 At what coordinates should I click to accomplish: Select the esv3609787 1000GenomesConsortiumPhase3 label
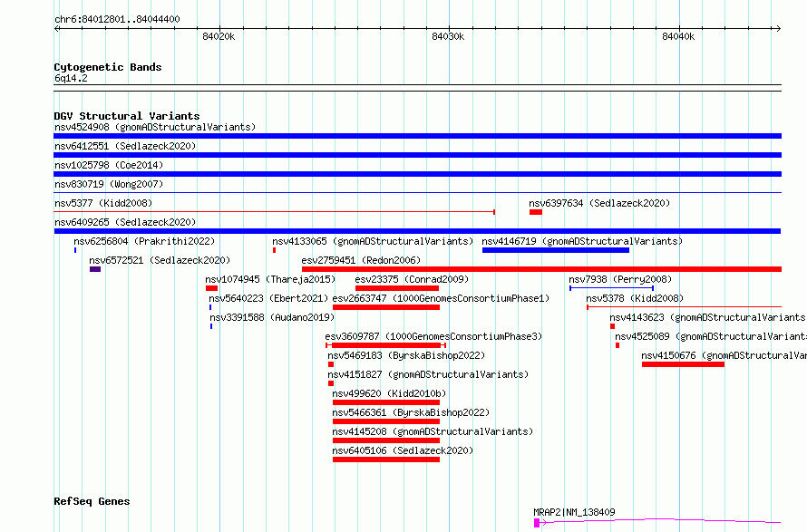(x=433, y=336)
